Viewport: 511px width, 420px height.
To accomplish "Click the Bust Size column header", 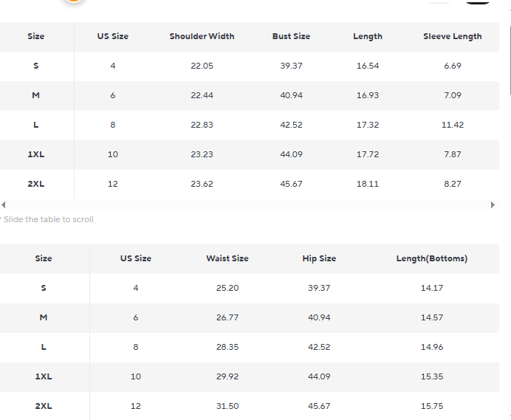I will [291, 36].
